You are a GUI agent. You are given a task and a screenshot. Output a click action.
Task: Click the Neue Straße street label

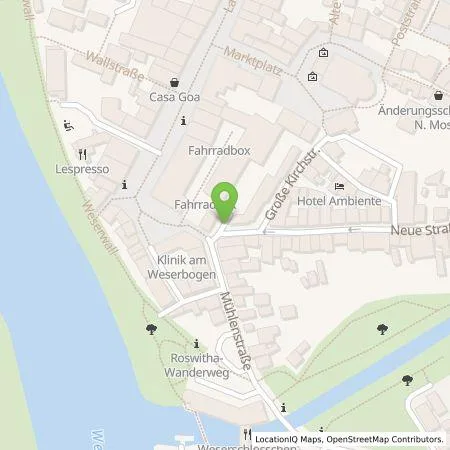[x=420, y=230]
